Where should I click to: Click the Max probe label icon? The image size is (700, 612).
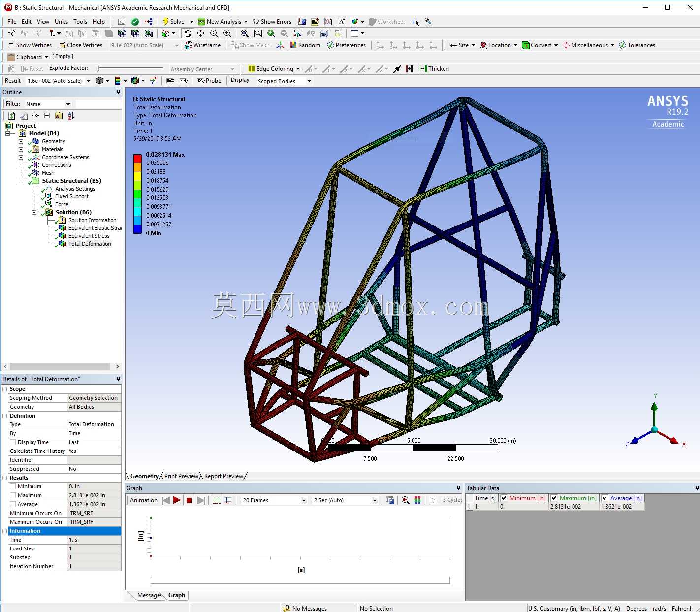pos(170,81)
